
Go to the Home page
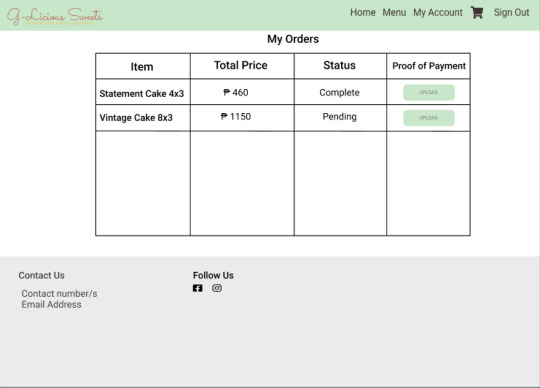363,12
